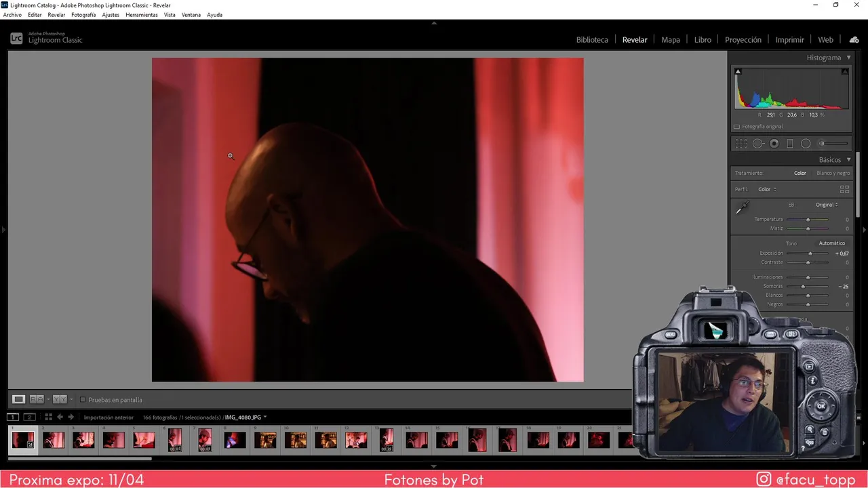Open the Fotografía menu

(83, 14)
